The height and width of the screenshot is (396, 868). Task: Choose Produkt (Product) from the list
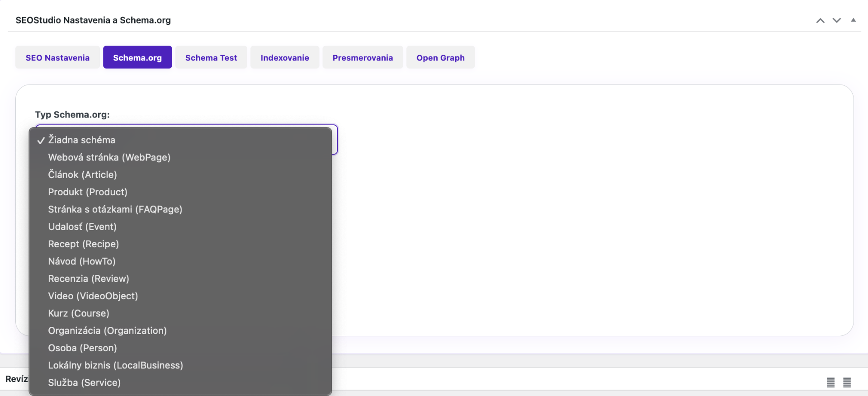(88, 192)
